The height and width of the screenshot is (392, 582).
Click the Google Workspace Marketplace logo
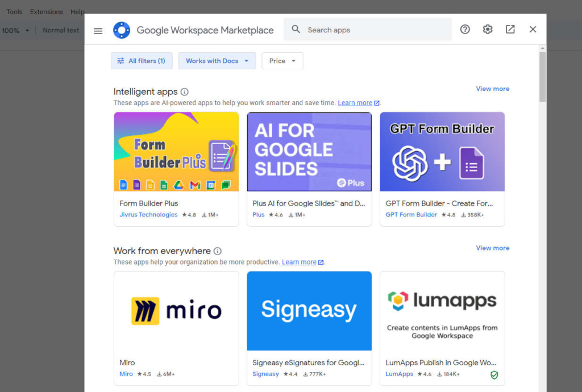122,30
